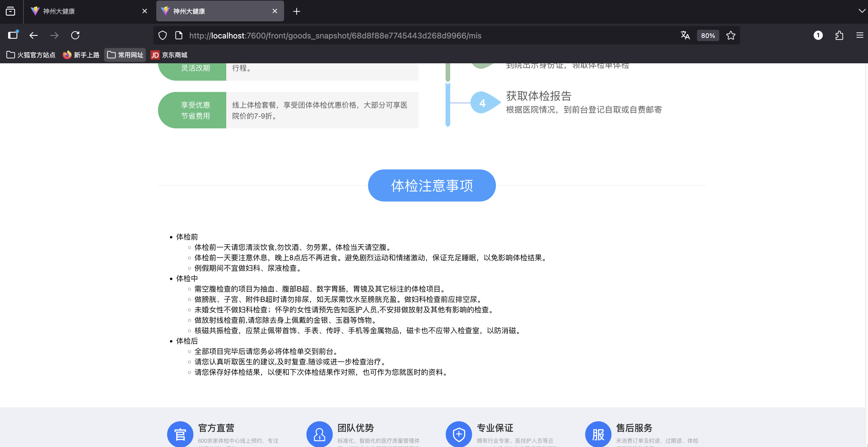
Task: Click the 体检注意事项 blue button
Action: click(x=432, y=185)
